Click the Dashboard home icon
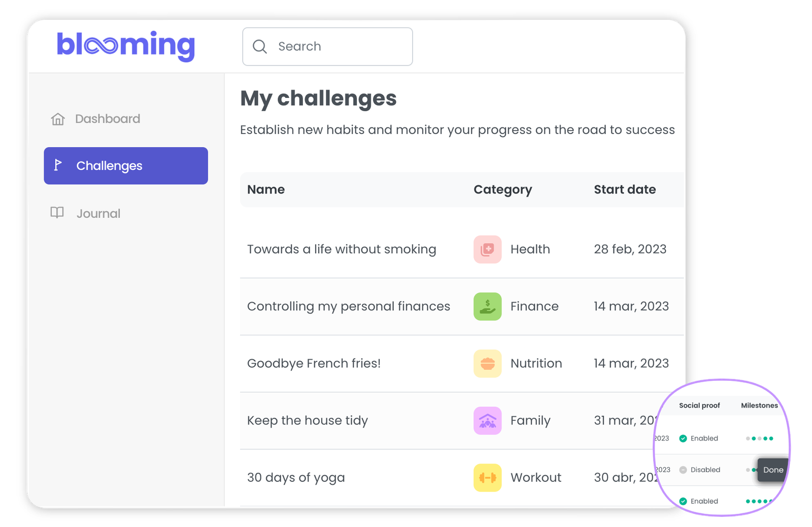 (x=58, y=119)
